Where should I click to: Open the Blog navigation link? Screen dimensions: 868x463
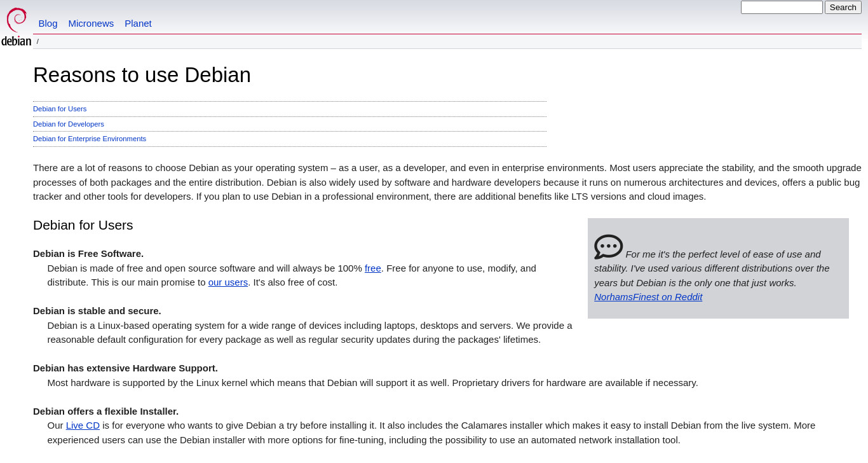tap(48, 24)
